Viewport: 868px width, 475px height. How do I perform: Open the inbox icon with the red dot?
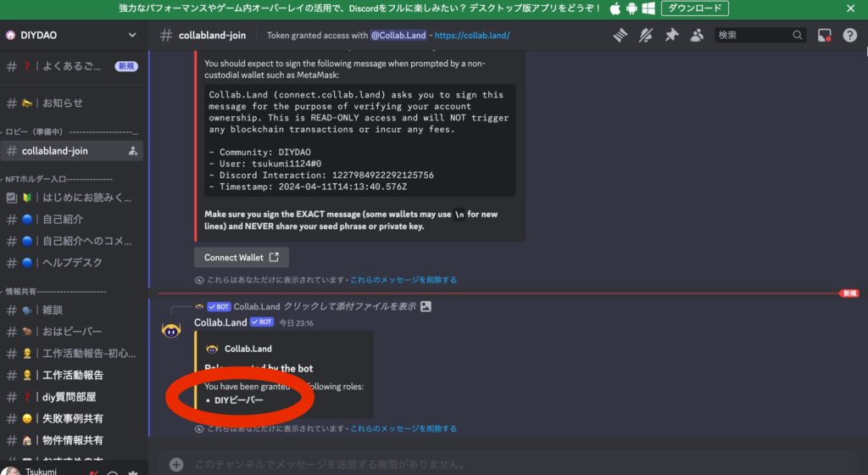point(824,36)
